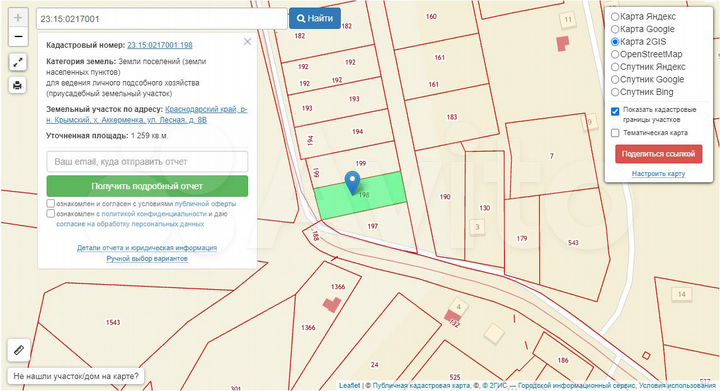Viewport: 720px width, 391px height.
Task: Click house number 4 marker
Action: pyautogui.click(x=458, y=307)
